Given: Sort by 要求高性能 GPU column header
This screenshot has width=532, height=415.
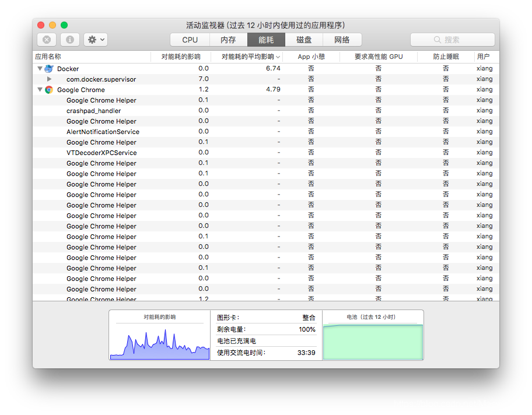Looking at the screenshot, I should pyautogui.click(x=379, y=57).
